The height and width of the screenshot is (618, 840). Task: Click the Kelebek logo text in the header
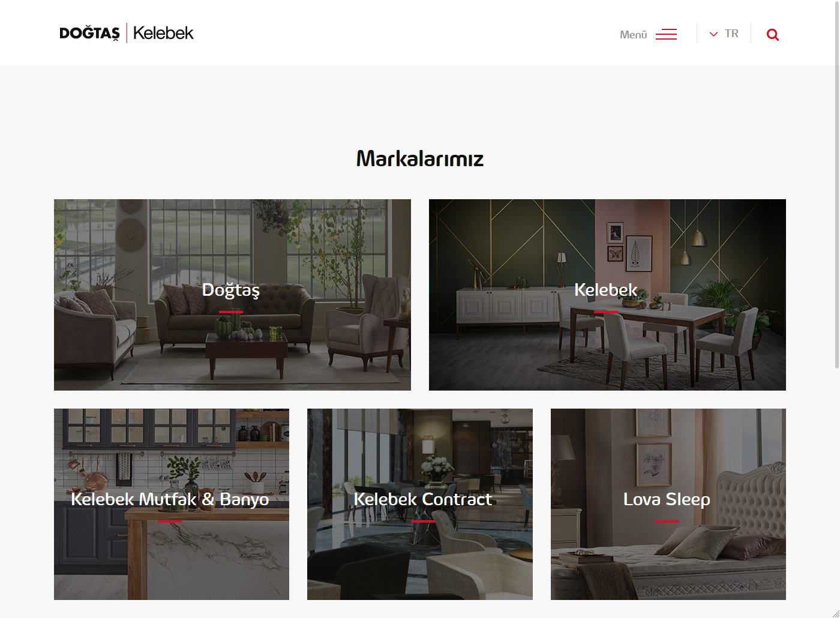pos(163,33)
